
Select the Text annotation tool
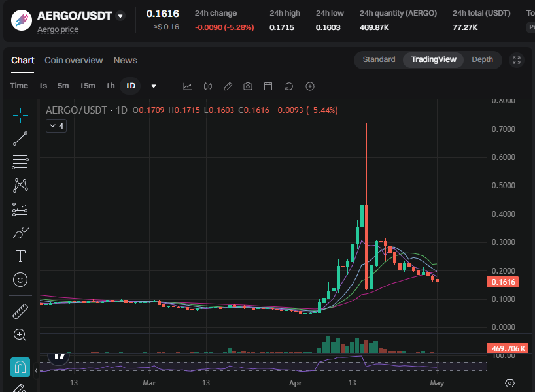[x=20, y=256]
